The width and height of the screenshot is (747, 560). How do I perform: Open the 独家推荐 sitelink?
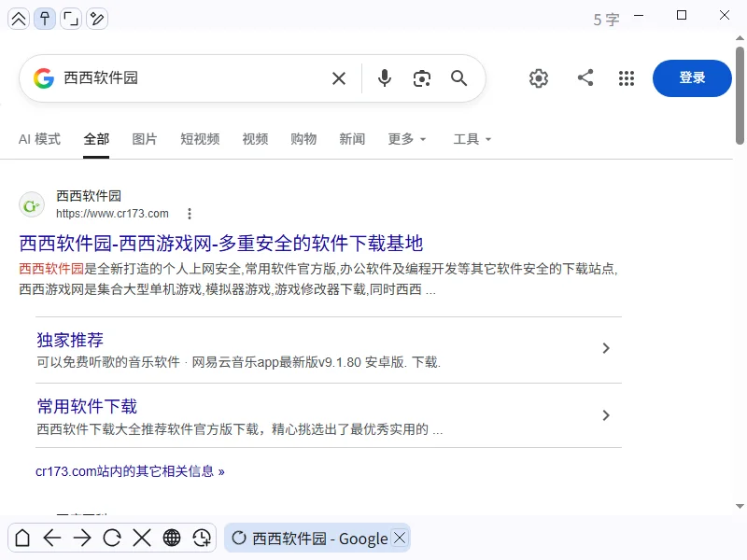[x=70, y=340]
